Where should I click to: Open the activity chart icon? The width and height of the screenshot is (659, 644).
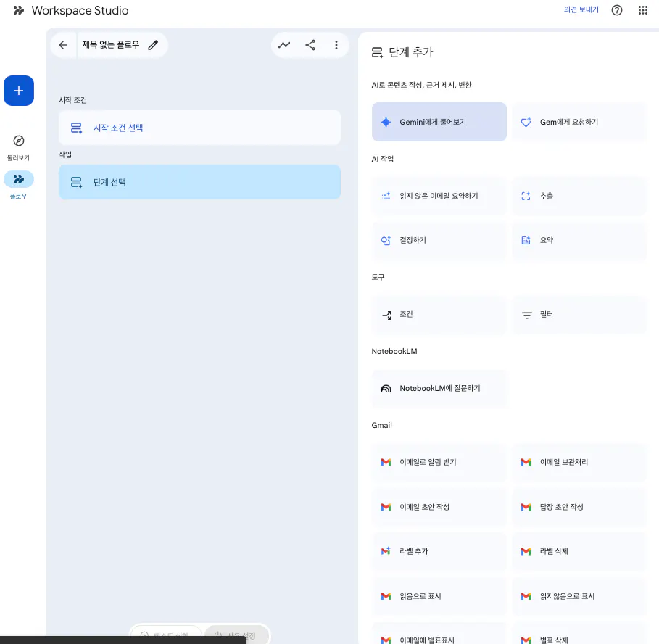[284, 45]
